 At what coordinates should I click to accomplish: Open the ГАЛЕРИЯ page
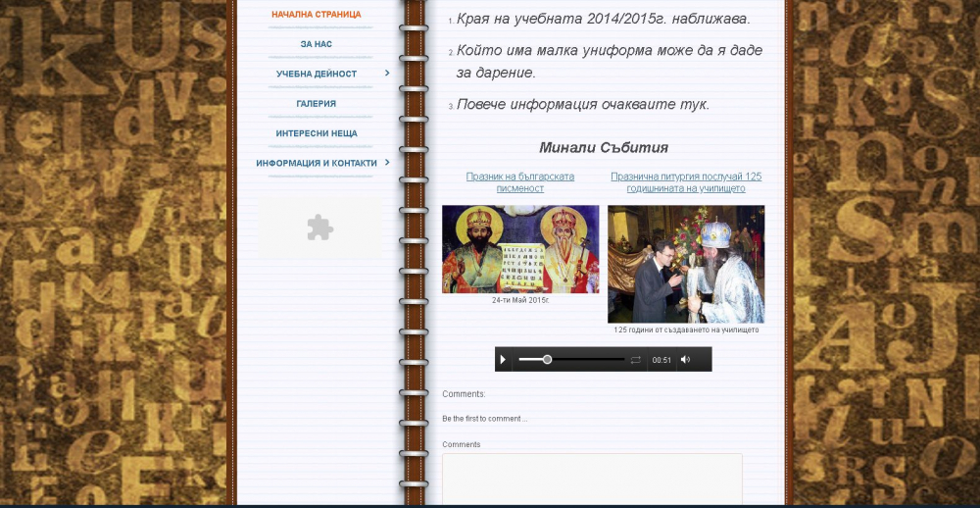pyautogui.click(x=317, y=104)
